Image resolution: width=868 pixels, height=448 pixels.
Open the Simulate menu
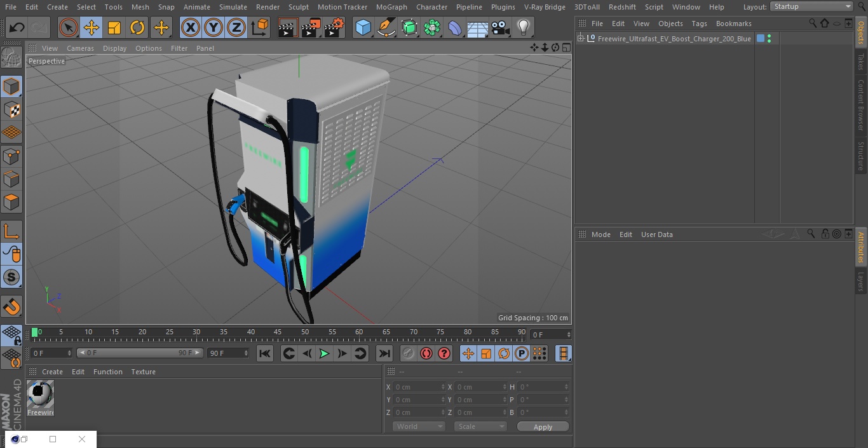point(233,7)
